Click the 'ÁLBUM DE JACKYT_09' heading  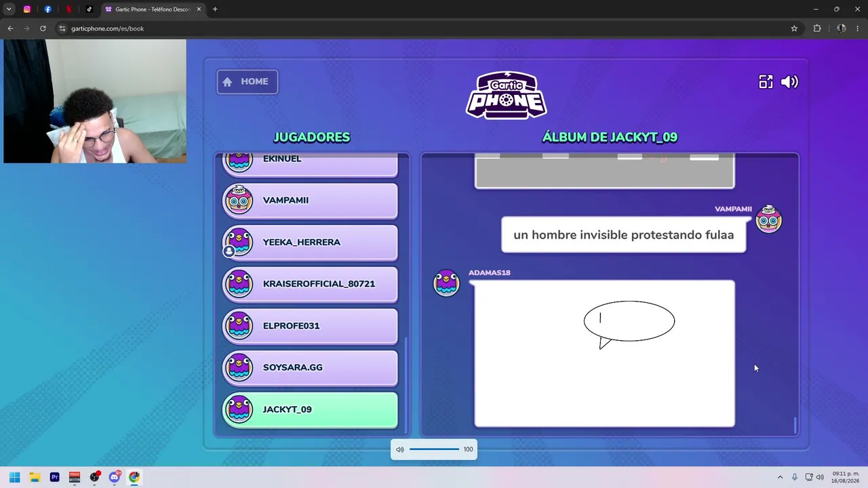[x=610, y=137]
